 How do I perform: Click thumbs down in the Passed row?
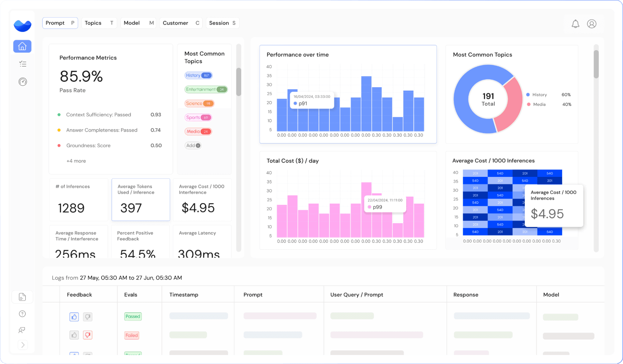pos(88,317)
